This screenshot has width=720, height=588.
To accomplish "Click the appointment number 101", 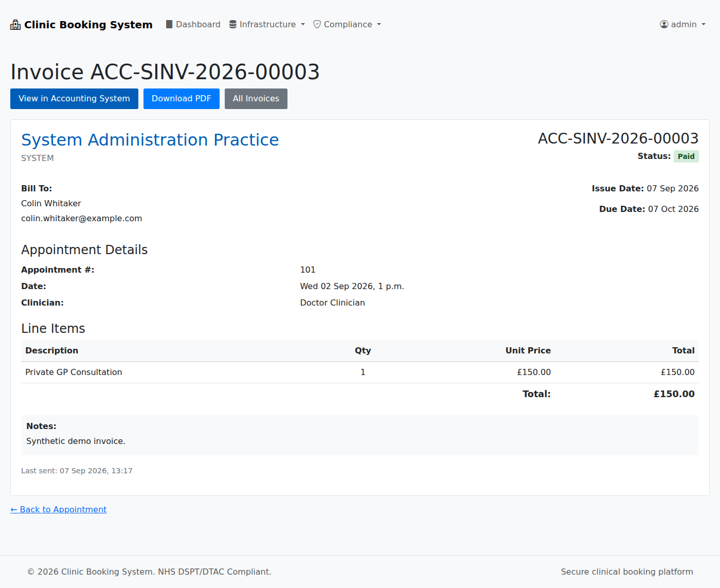I will tap(308, 270).
